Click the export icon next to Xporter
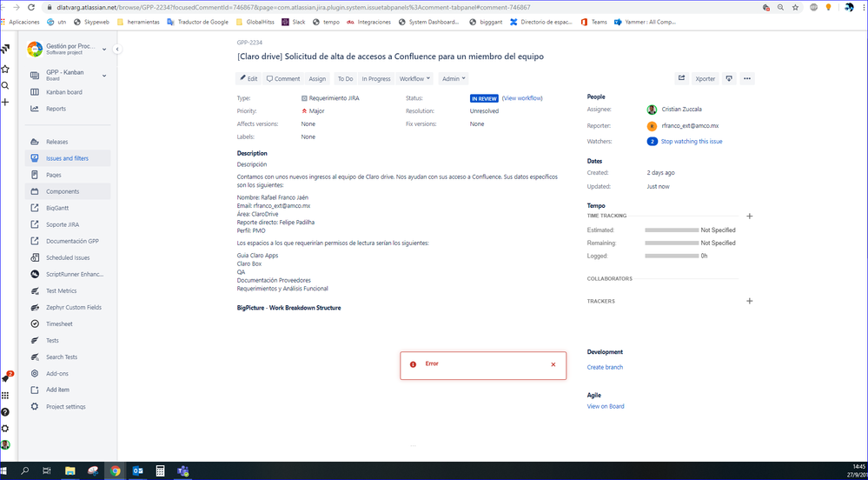Screen dimensions: 868x480 point(729,79)
